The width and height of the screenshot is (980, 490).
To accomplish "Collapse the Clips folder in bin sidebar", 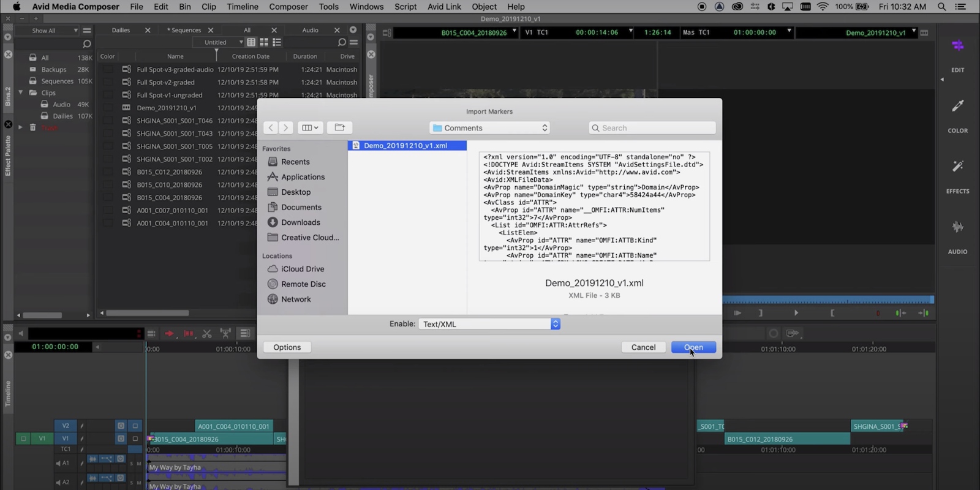I will (x=21, y=92).
